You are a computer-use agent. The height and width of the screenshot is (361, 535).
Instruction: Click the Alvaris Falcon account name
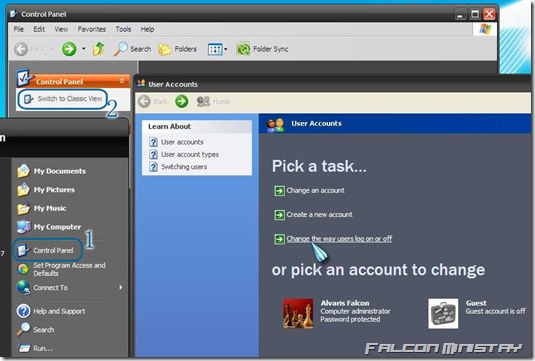tap(345, 303)
